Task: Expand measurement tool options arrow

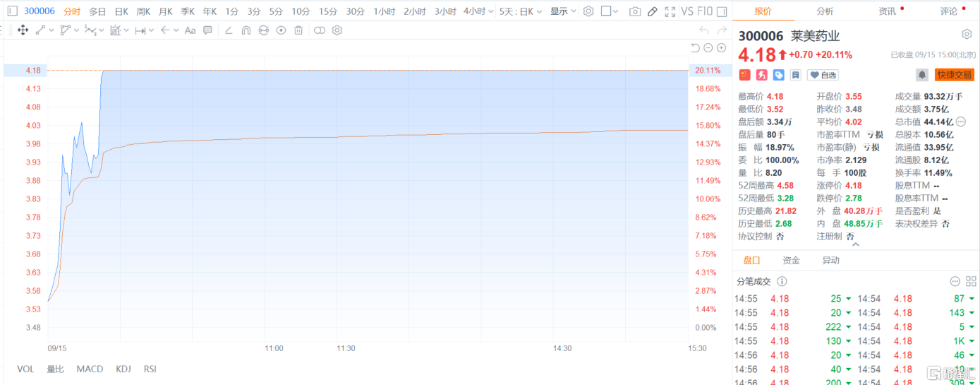Action: (151, 30)
